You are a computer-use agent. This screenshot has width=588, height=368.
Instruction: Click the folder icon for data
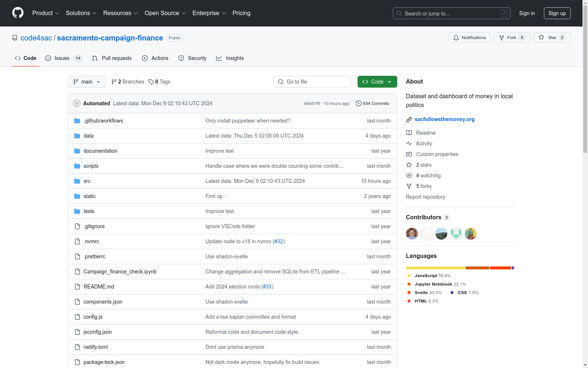[x=77, y=136]
